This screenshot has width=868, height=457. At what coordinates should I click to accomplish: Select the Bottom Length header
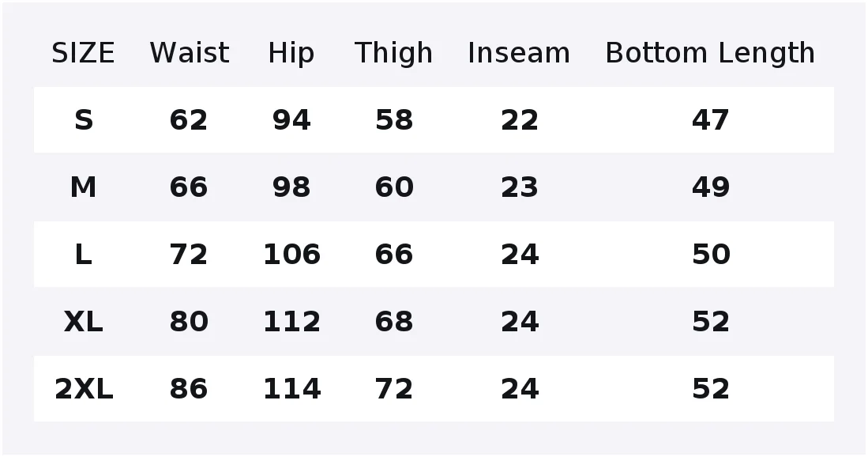pyautogui.click(x=710, y=55)
